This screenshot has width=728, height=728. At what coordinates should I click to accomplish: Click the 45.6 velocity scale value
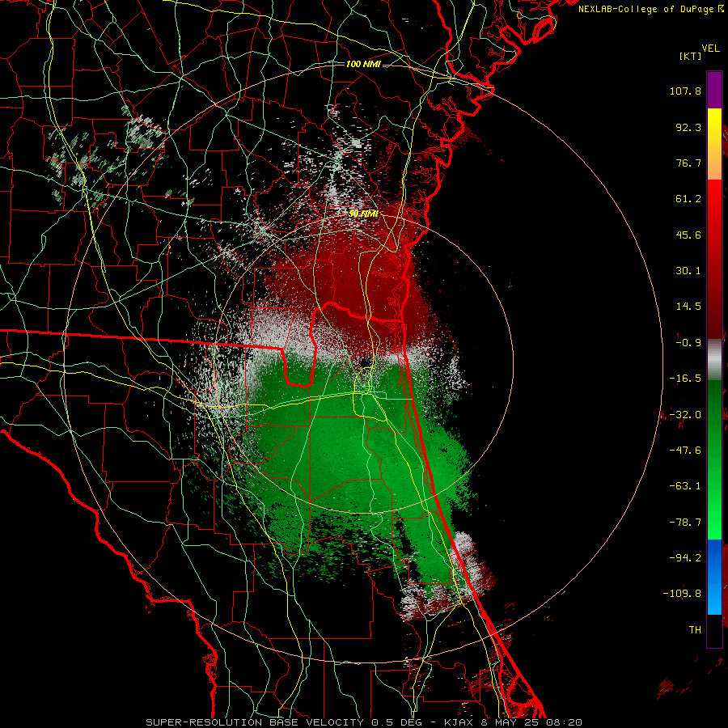(688, 235)
